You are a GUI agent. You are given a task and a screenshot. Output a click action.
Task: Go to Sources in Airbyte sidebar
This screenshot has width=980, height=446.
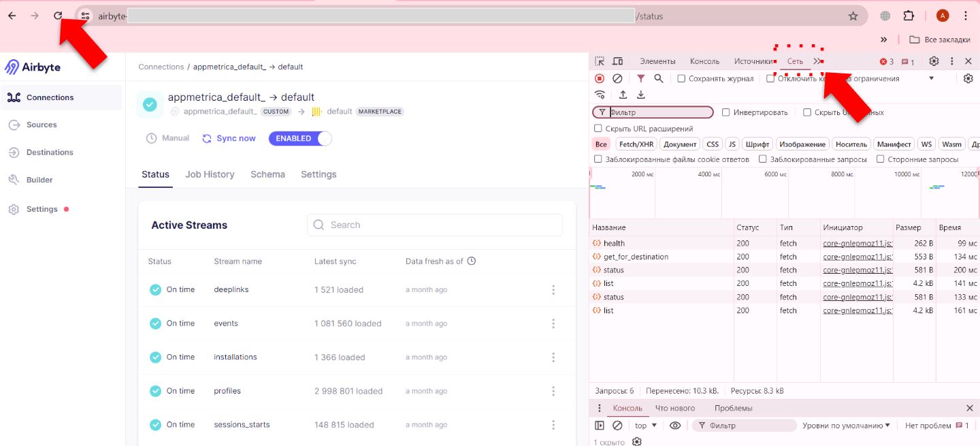42,125
